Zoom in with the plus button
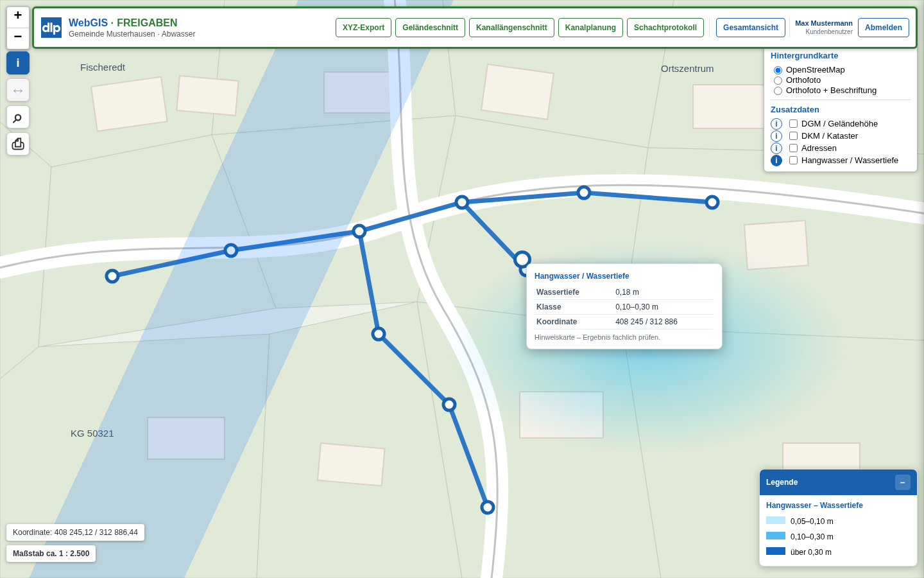Image resolution: width=924 pixels, height=578 pixels. click(18, 17)
